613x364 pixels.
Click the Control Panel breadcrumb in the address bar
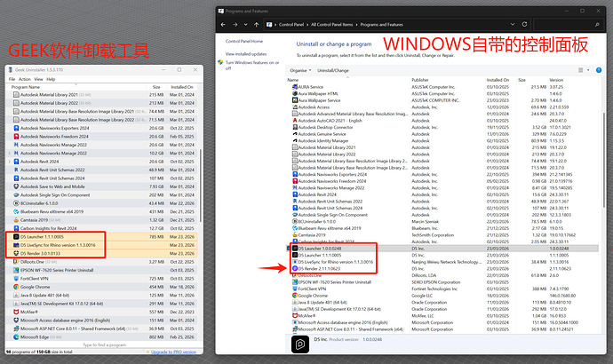coord(291,24)
